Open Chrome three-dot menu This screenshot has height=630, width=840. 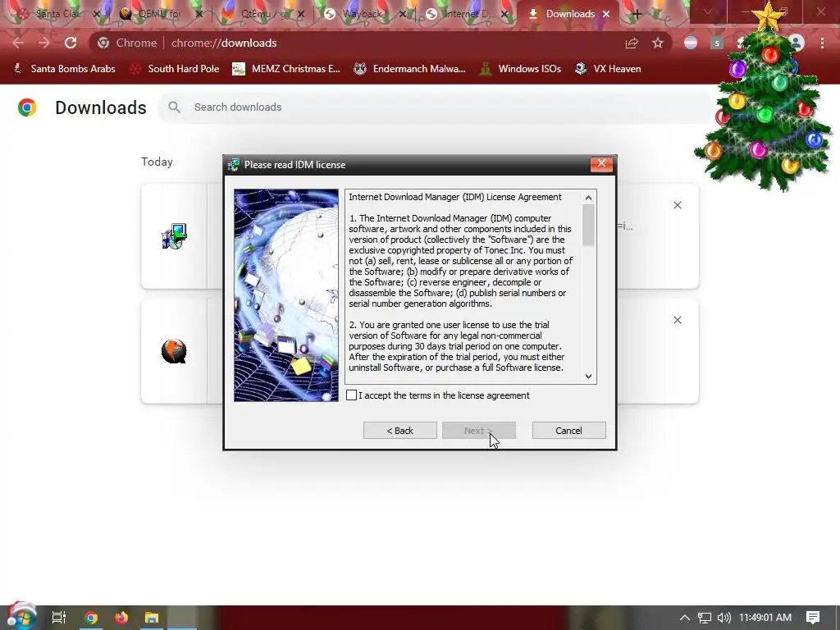822,43
